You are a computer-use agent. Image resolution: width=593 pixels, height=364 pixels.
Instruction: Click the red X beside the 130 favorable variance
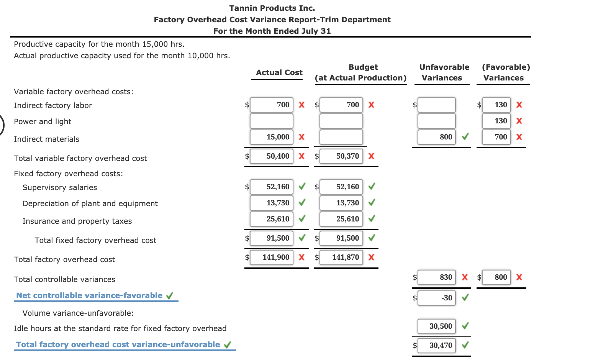point(519,105)
